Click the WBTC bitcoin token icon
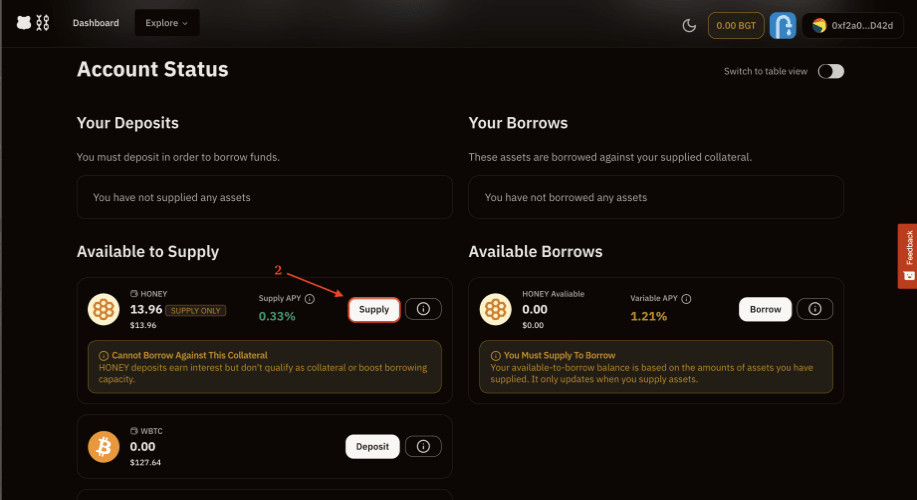The width and height of the screenshot is (917, 500). click(104, 447)
